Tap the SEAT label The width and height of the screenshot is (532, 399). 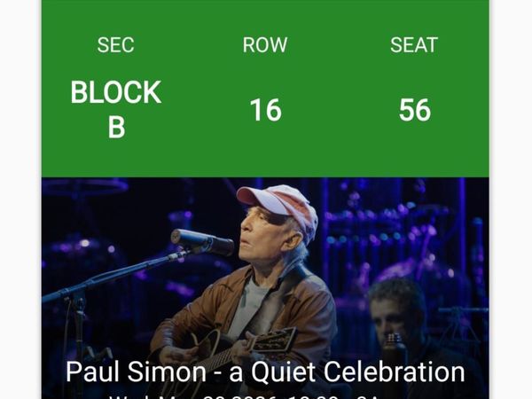(414, 45)
